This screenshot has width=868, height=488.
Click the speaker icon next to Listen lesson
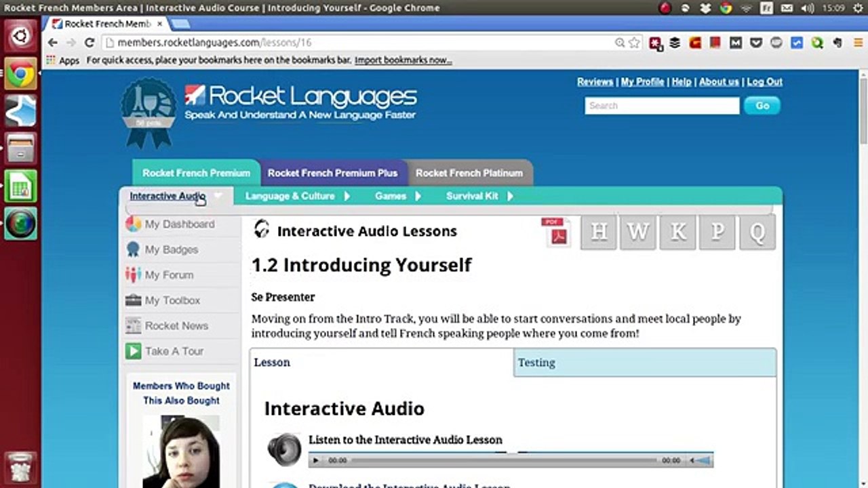click(285, 449)
